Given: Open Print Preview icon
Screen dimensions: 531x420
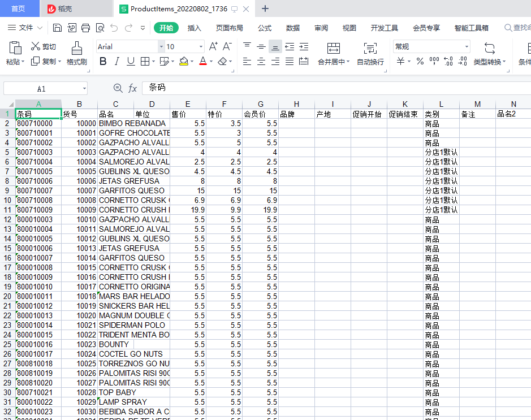Looking at the screenshot, I should tap(100, 28).
